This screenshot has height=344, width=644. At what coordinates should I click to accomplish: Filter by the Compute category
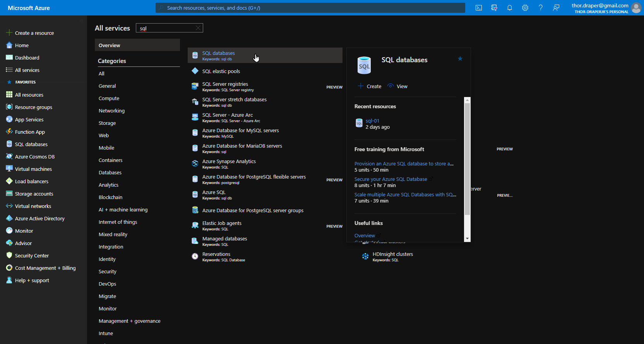pos(109,98)
